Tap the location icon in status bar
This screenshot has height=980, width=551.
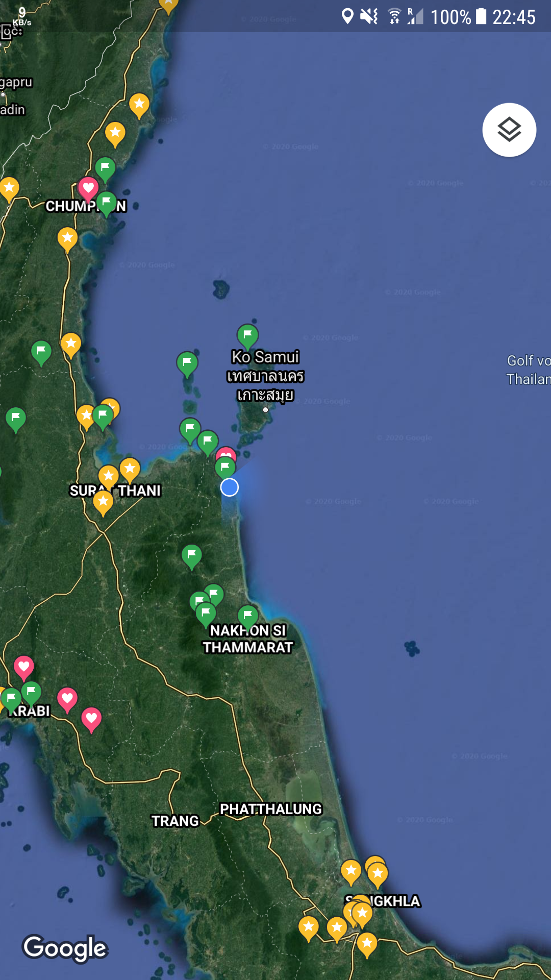[347, 17]
